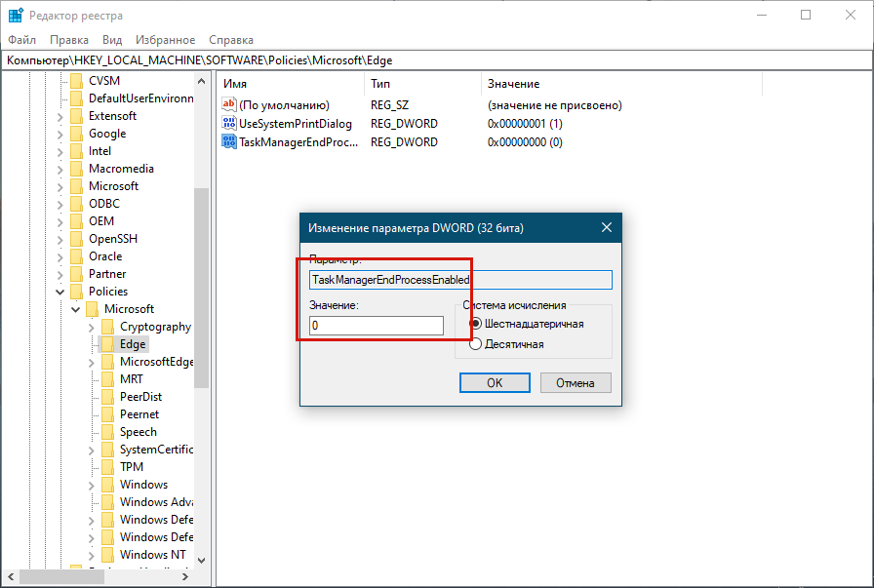The image size is (874, 588).
Task: Click the Edge folder icon
Action: tap(107, 344)
